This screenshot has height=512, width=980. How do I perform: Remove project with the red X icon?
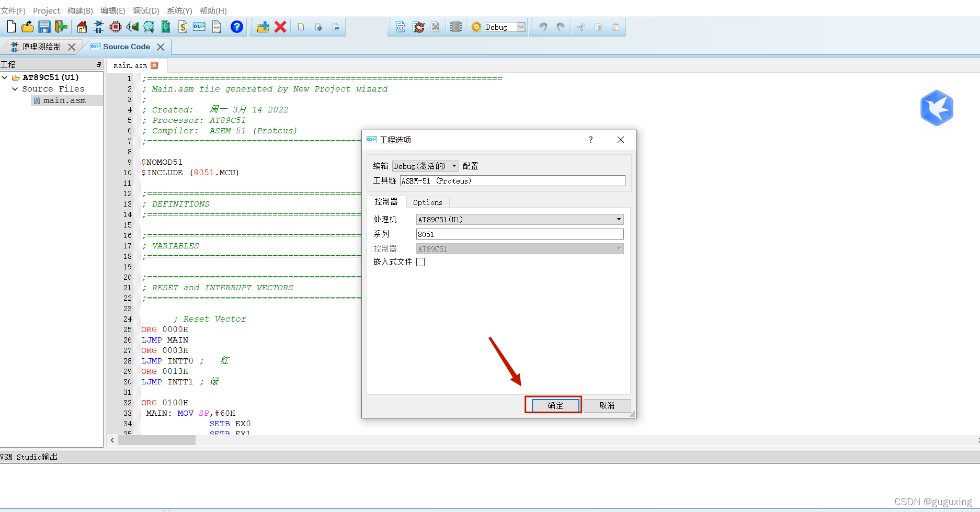tap(280, 27)
